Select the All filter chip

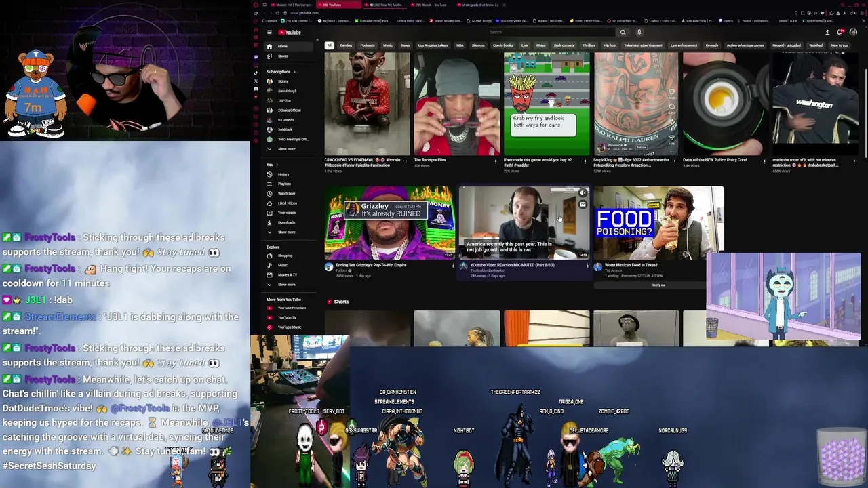(329, 45)
